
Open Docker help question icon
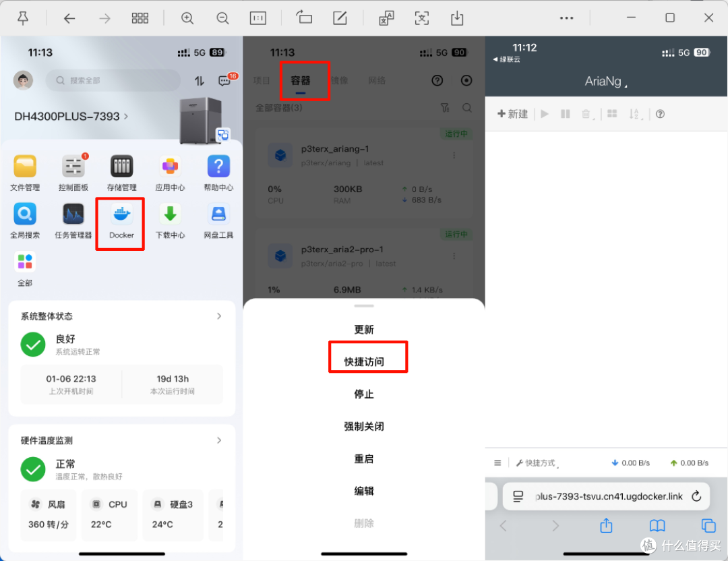pos(437,80)
